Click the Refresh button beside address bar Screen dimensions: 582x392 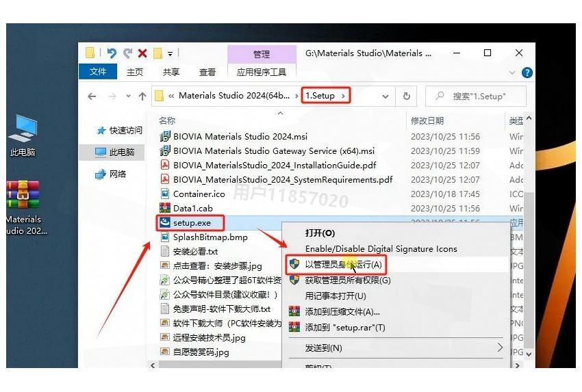tap(407, 96)
